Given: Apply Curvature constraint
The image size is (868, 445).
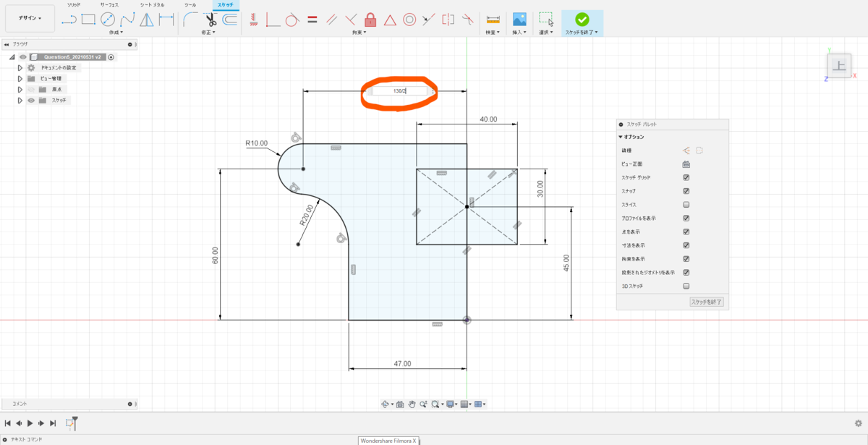Looking at the screenshot, I should pyautogui.click(x=468, y=19).
